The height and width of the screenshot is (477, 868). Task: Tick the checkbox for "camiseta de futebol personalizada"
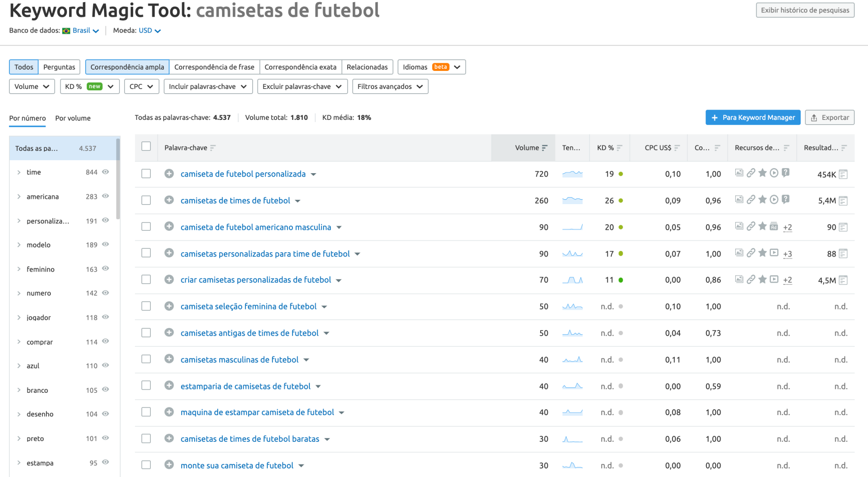pyautogui.click(x=146, y=174)
